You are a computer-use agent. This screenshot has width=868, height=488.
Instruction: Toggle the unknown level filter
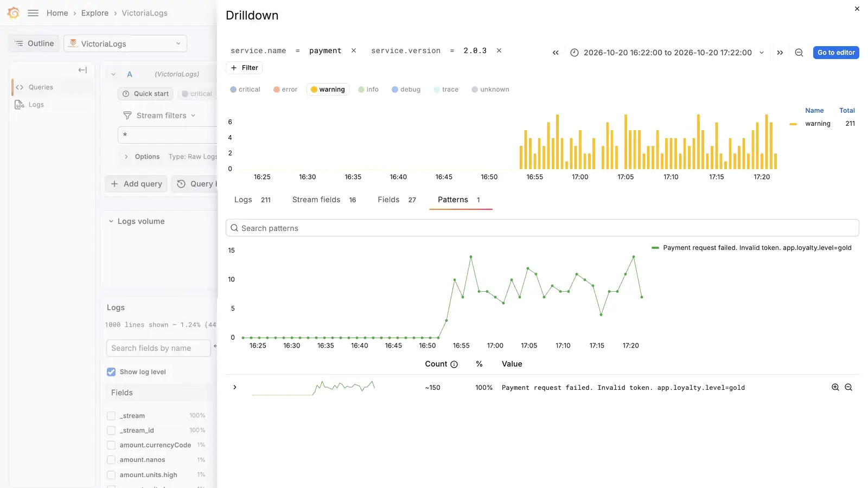pyautogui.click(x=490, y=89)
